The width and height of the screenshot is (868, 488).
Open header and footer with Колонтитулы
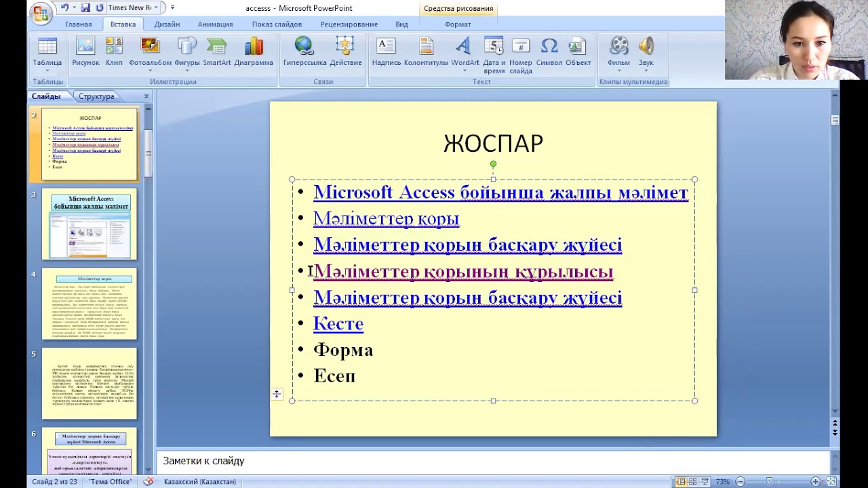426,53
